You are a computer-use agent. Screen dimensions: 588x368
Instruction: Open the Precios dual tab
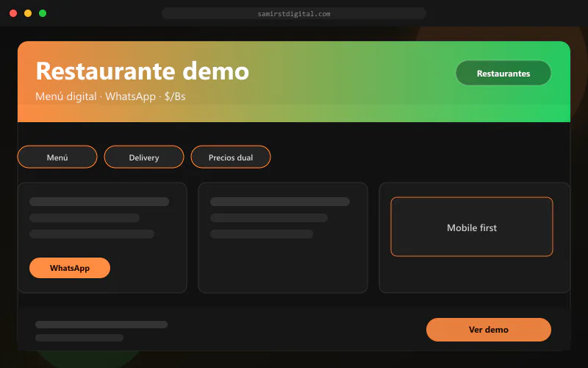pos(231,157)
